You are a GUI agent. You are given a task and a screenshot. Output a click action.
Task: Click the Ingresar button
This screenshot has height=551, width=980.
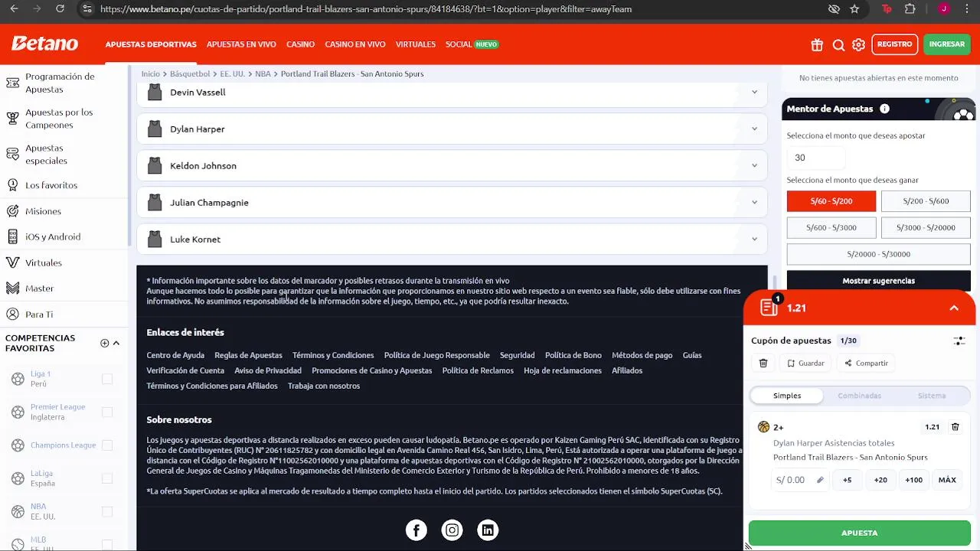[x=947, y=44]
